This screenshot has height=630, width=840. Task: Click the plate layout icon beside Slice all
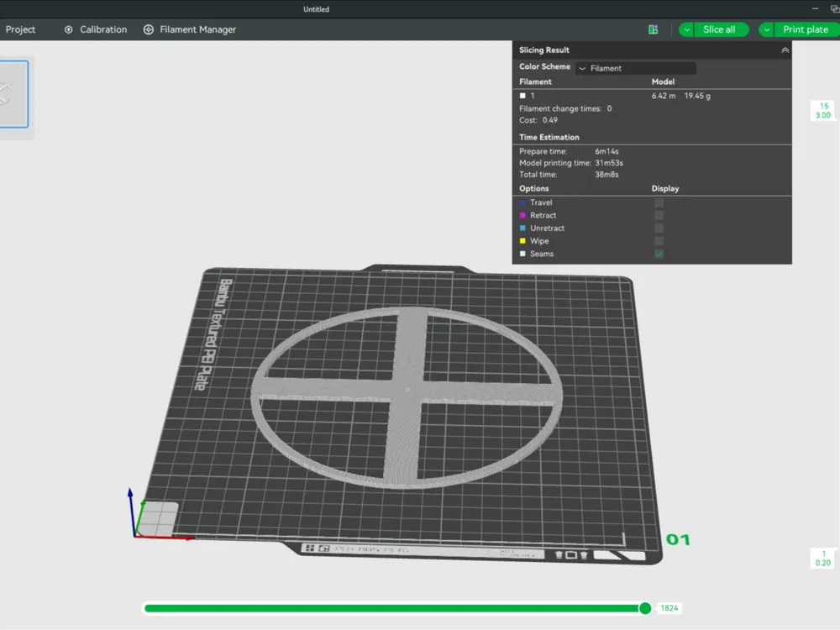653,29
